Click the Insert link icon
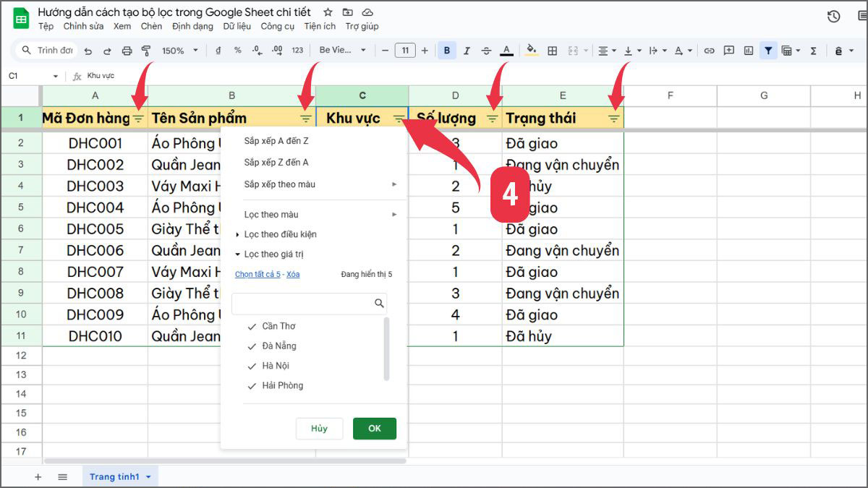The height and width of the screenshot is (488, 868). [710, 51]
